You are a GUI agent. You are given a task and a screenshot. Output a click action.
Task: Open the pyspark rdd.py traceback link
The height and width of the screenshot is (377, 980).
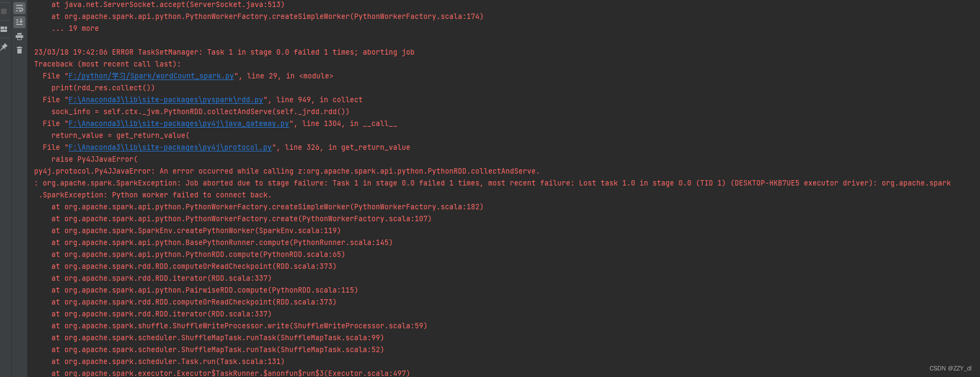(165, 100)
